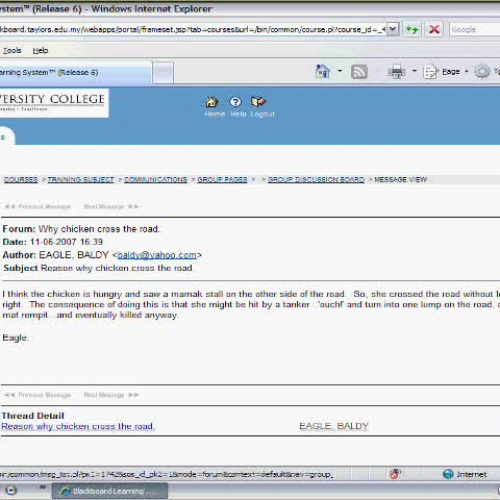Open a new blank browser tab

(x=163, y=72)
